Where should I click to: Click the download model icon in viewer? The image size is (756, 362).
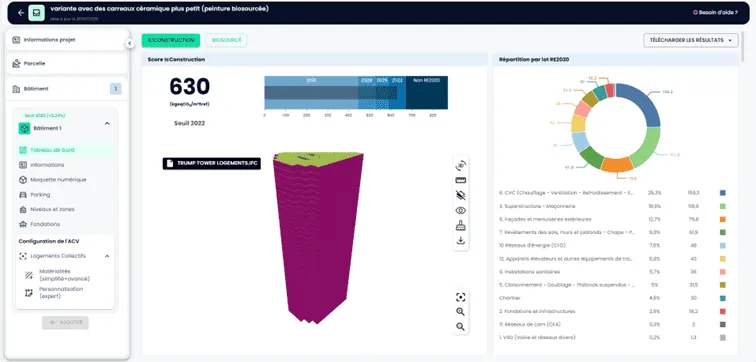460,240
